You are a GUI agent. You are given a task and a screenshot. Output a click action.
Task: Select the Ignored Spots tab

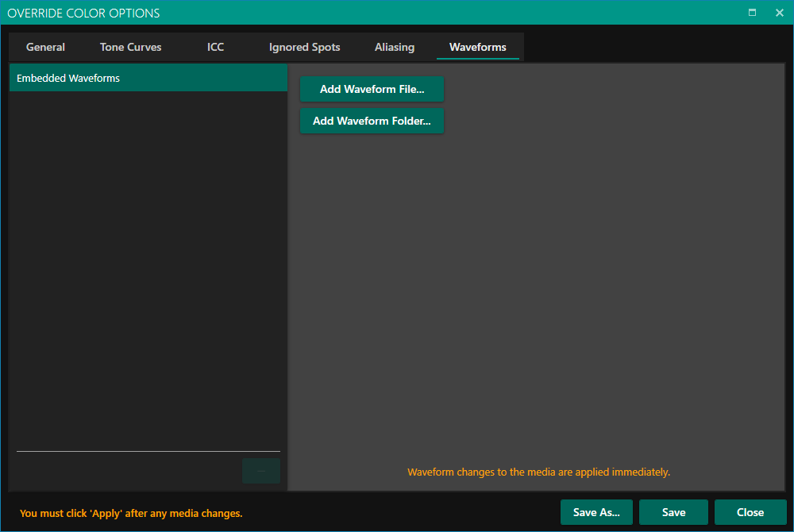click(304, 47)
